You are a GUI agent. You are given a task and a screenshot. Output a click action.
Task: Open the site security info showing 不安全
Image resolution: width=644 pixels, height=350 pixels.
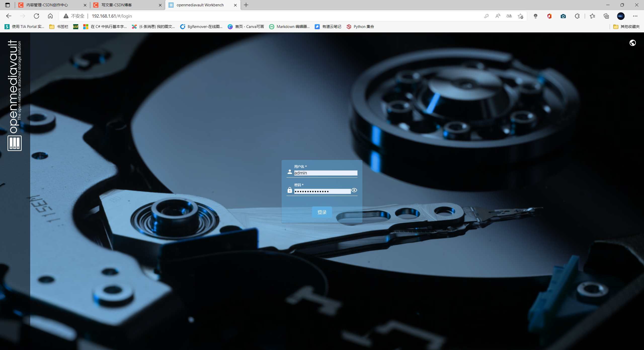click(74, 16)
